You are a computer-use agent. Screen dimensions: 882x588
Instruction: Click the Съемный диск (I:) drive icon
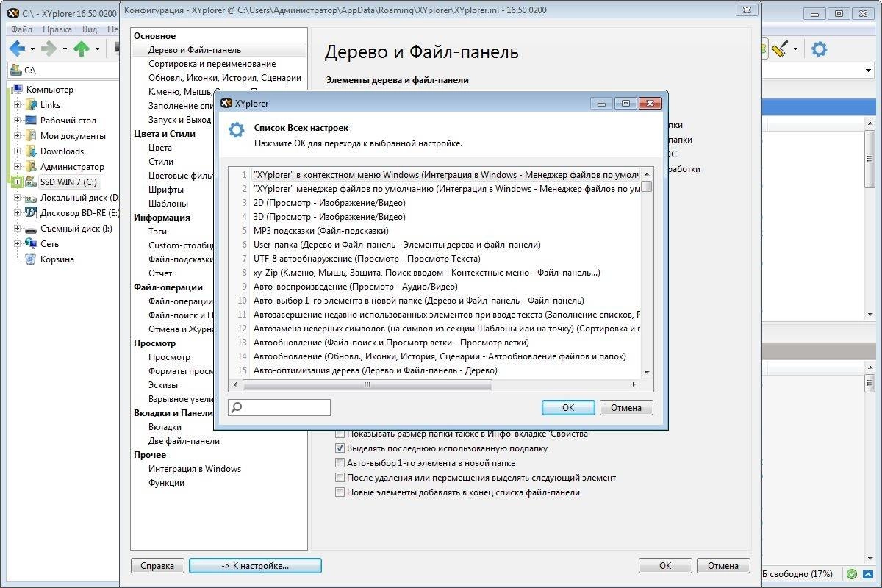(31, 229)
